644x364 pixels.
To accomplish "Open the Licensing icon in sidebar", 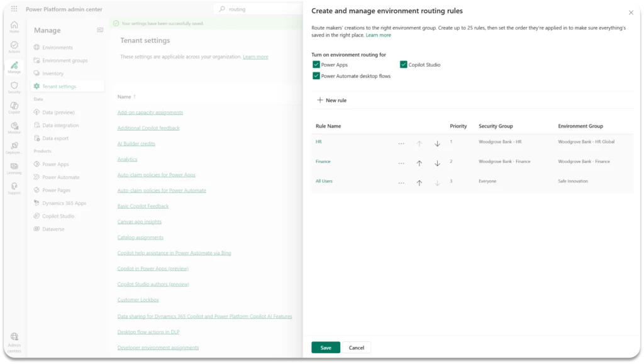I will click(x=14, y=168).
